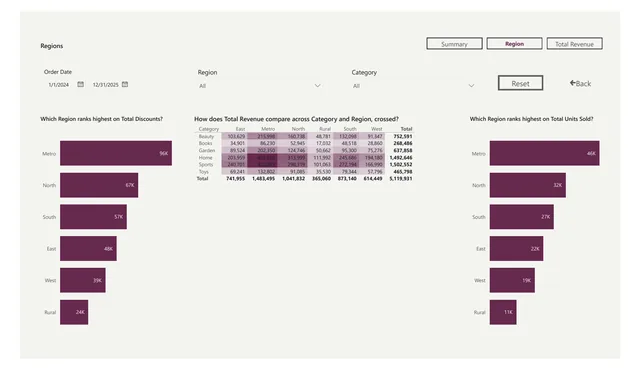
Task: Click the South column header in matrix
Action: 350,129
